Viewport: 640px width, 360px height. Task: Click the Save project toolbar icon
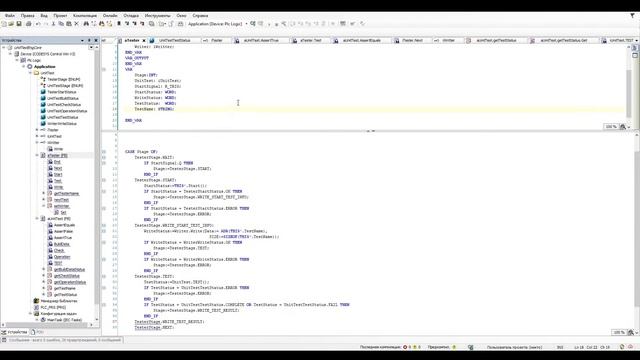tap(19, 24)
